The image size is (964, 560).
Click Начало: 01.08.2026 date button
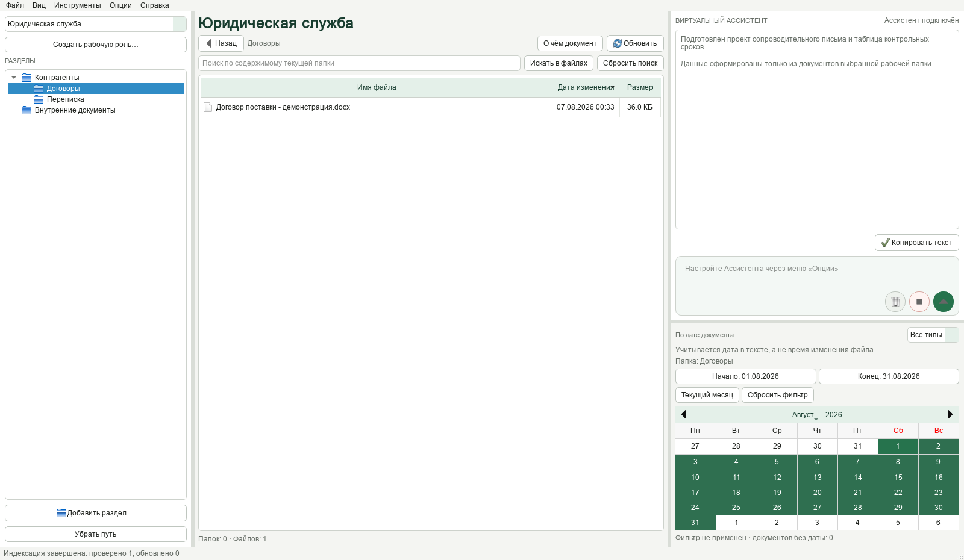click(745, 376)
